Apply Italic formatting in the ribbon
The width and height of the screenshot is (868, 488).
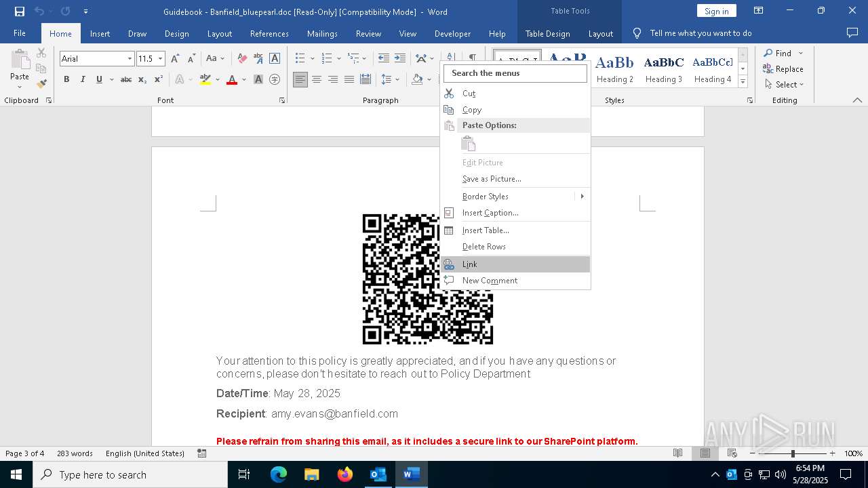(83, 79)
